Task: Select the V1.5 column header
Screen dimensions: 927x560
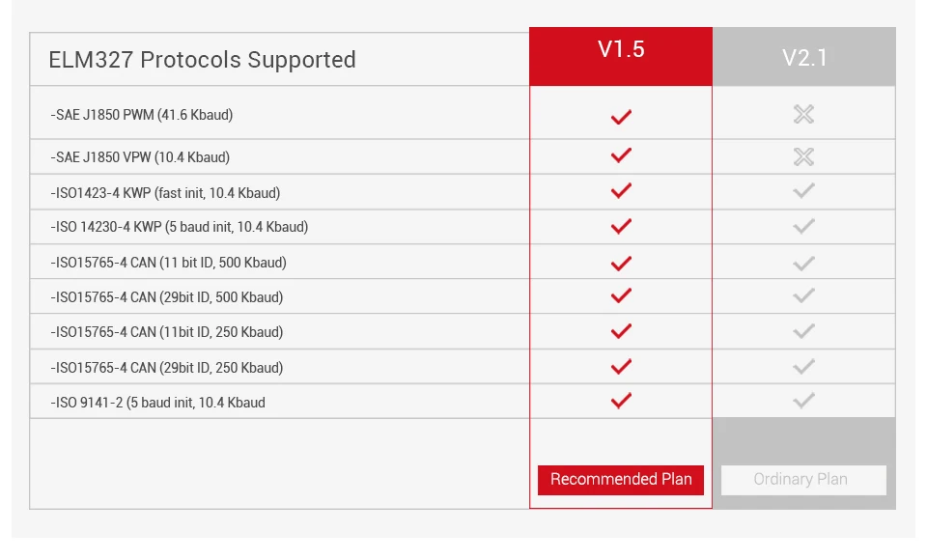Action: click(x=621, y=56)
